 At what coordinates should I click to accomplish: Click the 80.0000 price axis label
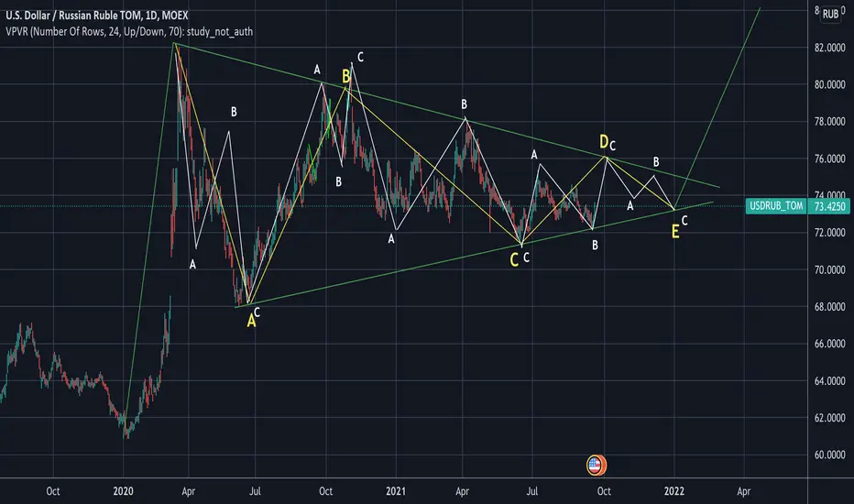click(x=829, y=84)
